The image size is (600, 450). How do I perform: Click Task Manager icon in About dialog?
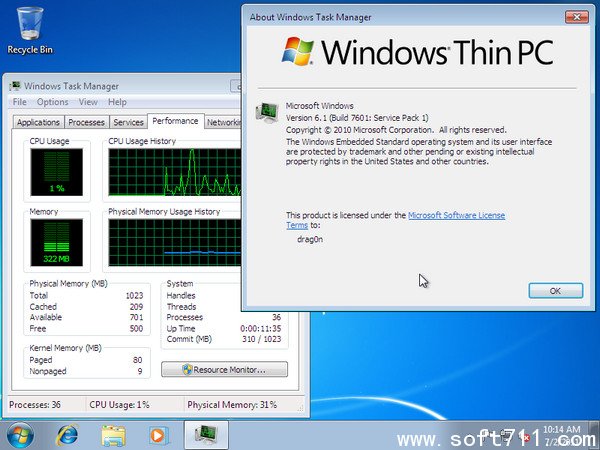pyautogui.click(x=267, y=112)
